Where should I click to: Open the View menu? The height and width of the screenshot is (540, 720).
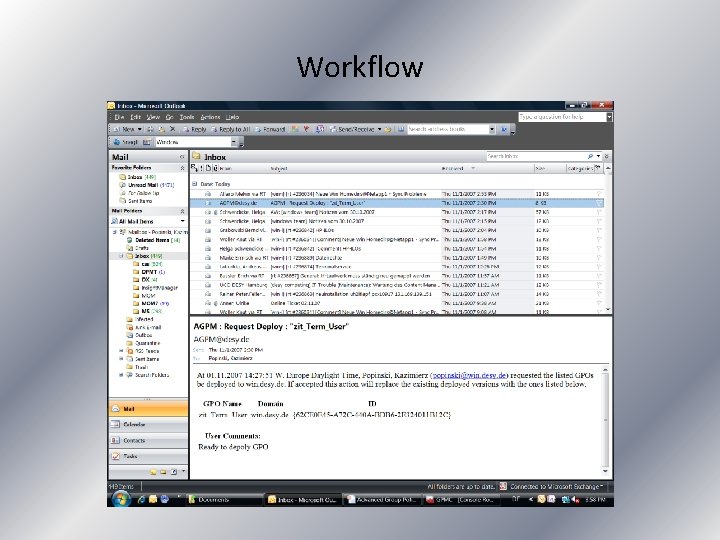coord(153,117)
